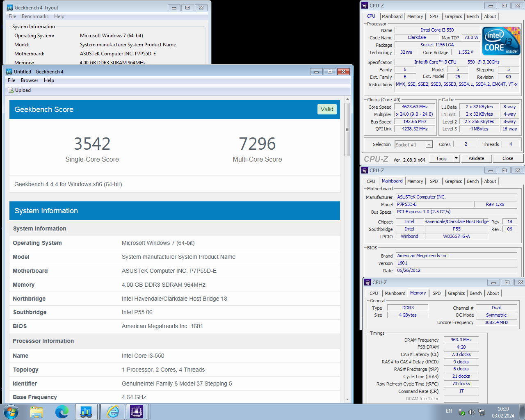Select SPD tab in bottom CPU-Z window
The height and width of the screenshot is (420, 525).
tap(437, 293)
